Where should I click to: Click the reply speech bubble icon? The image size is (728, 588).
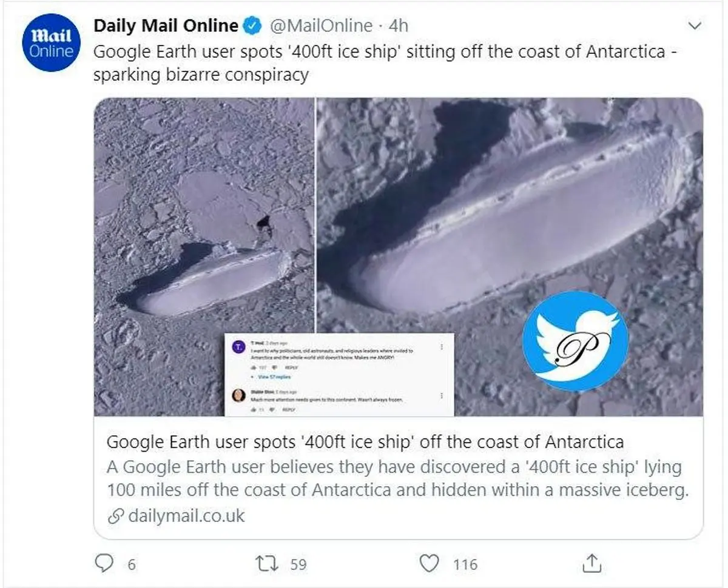click(x=105, y=563)
